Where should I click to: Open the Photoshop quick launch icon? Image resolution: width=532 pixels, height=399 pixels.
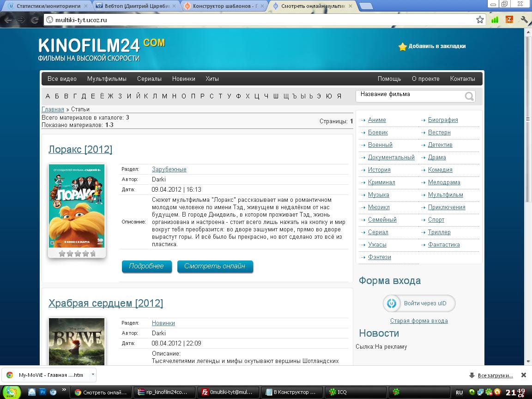click(x=42, y=392)
